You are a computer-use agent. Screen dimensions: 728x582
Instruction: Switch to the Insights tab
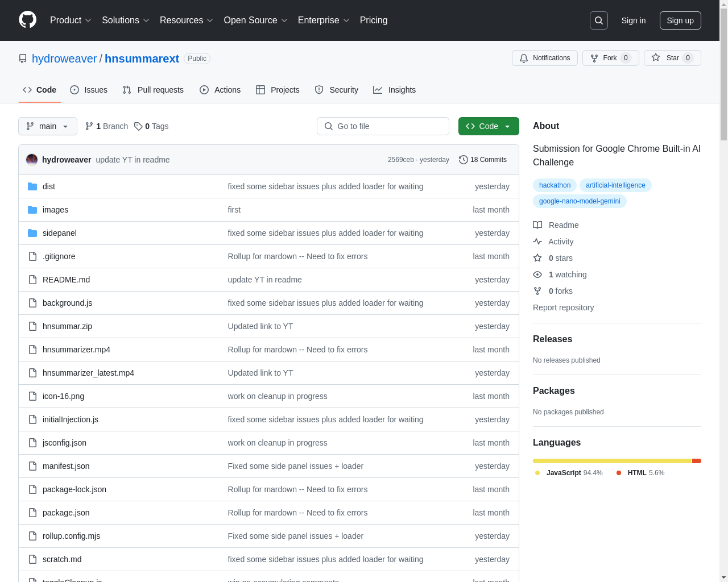click(x=395, y=90)
